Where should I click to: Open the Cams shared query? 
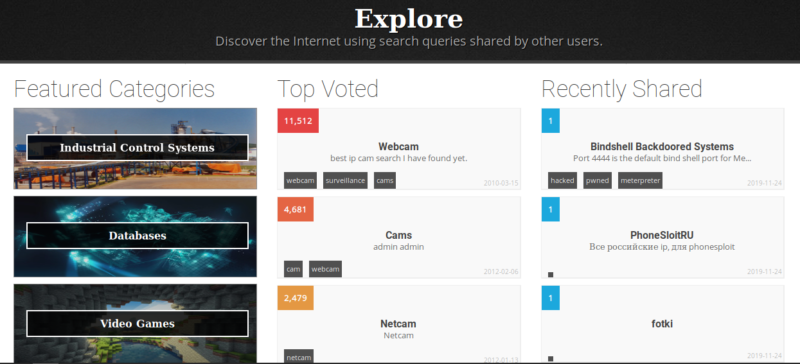pos(398,235)
